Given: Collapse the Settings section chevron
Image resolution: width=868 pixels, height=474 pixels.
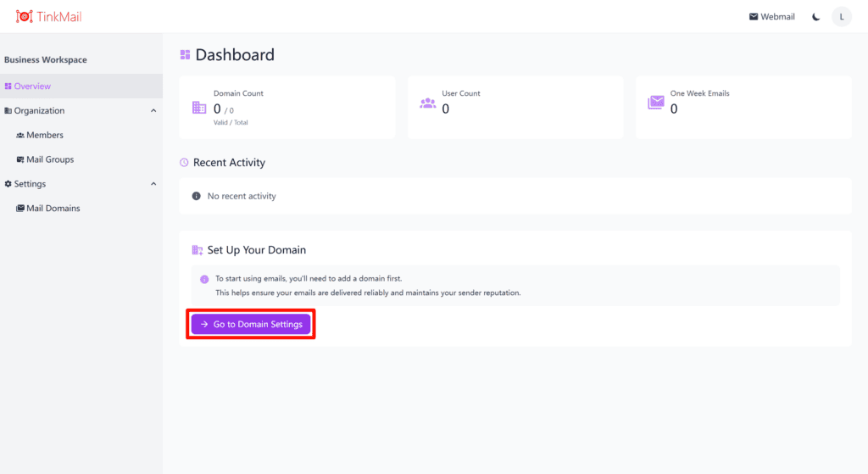Looking at the screenshot, I should tap(153, 184).
